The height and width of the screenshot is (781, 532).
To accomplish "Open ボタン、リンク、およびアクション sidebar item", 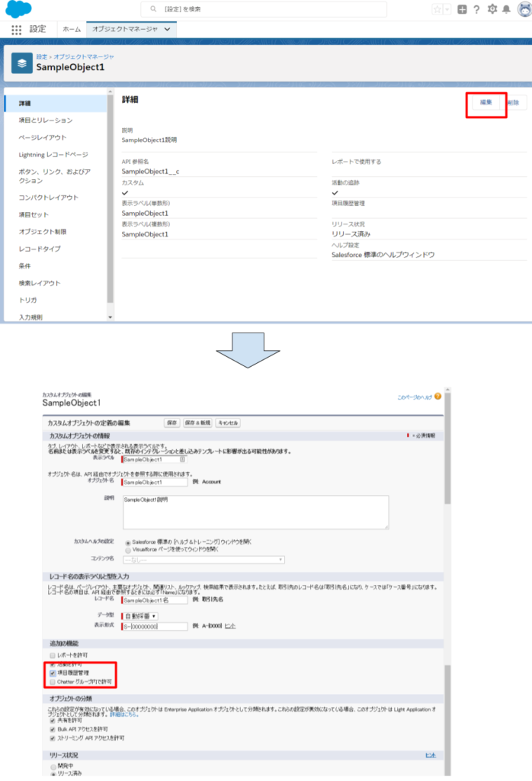I will coord(55,176).
